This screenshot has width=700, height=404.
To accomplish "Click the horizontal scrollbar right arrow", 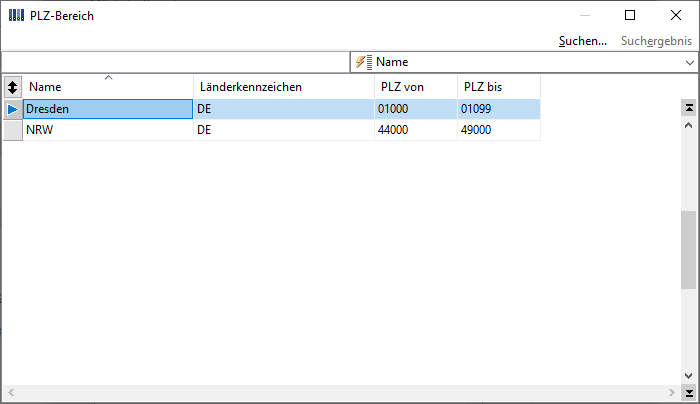I will pos(671,392).
